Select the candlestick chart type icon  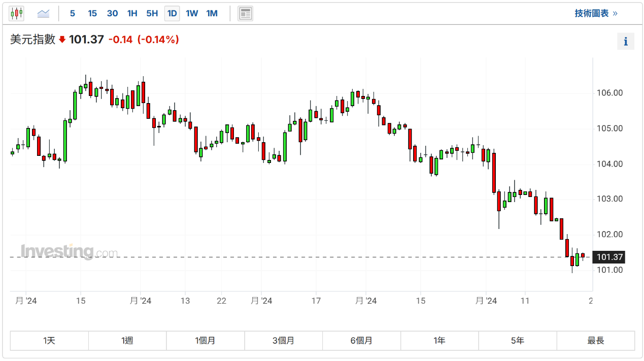[16, 14]
